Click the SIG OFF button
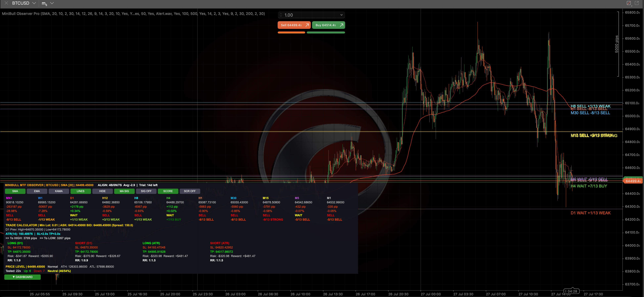Image resolution: width=644 pixels, height=297 pixels. tap(146, 191)
